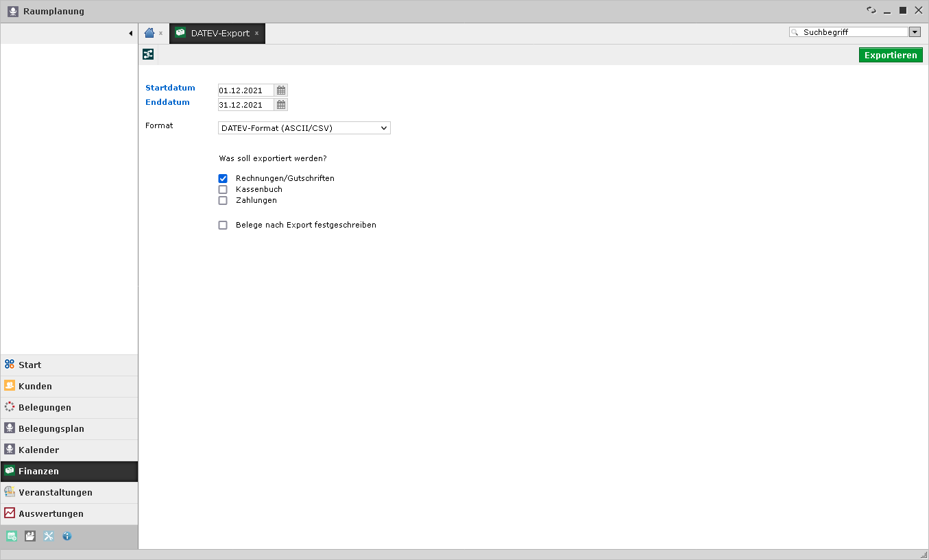
Task: Click the Start four-circles icon
Action: pyautogui.click(x=10, y=365)
